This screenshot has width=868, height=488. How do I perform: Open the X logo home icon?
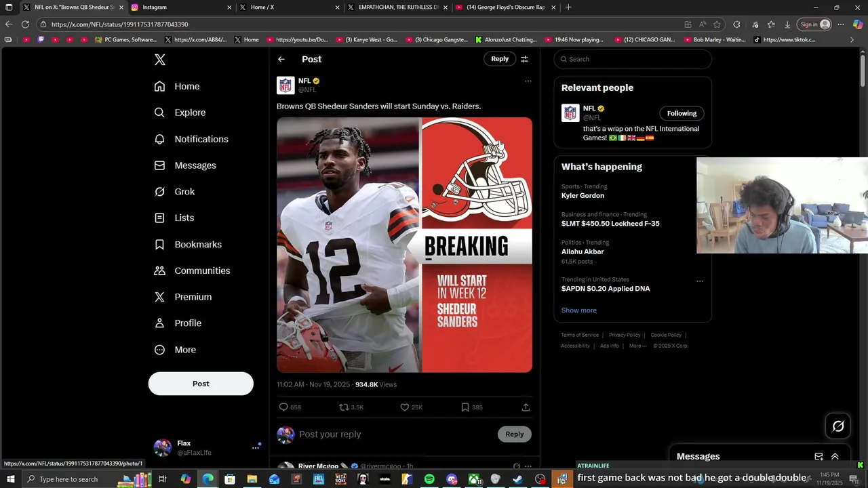tap(159, 60)
